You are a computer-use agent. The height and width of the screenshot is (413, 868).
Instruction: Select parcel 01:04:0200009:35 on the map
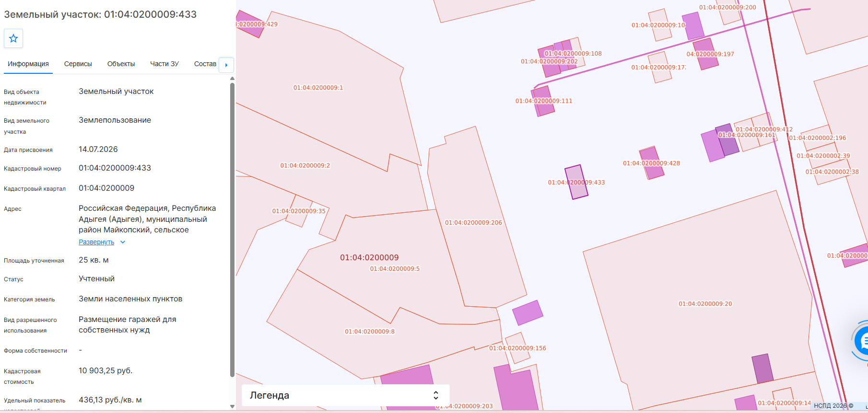point(299,211)
